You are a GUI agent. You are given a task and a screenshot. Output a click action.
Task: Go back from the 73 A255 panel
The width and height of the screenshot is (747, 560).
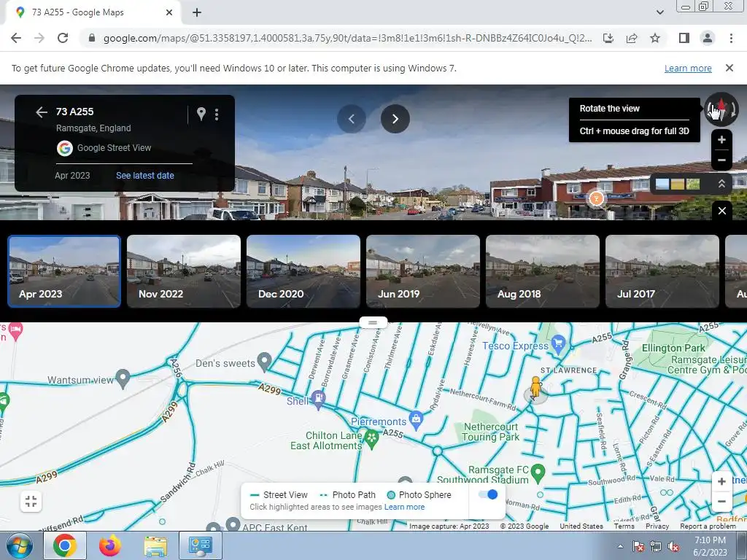tap(42, 112)
